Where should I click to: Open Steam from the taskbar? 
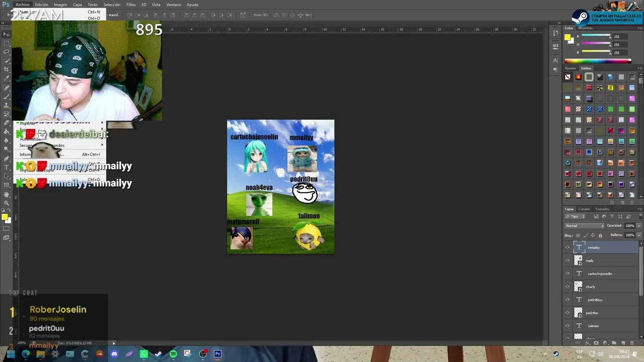click(x=158, y=354)
